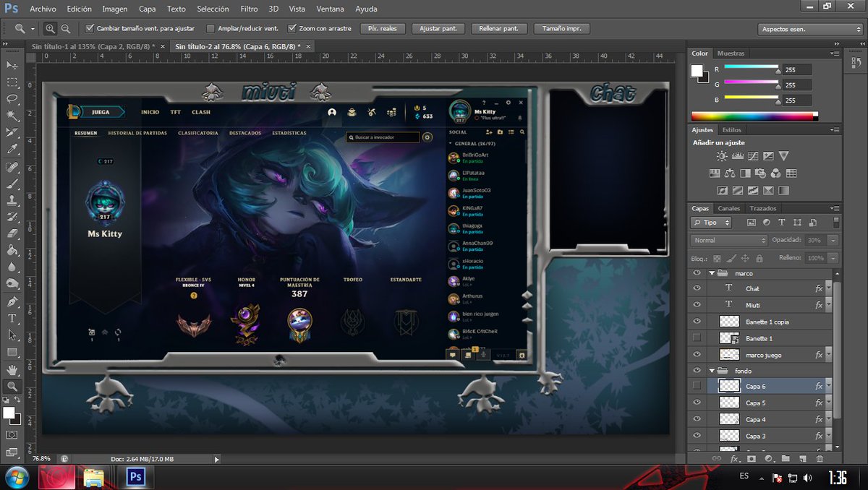Toggle 'Zoom con arrastre' checkbox
Image resolution: width=868 pixels, height=490 pixels.
pos(292,29)
